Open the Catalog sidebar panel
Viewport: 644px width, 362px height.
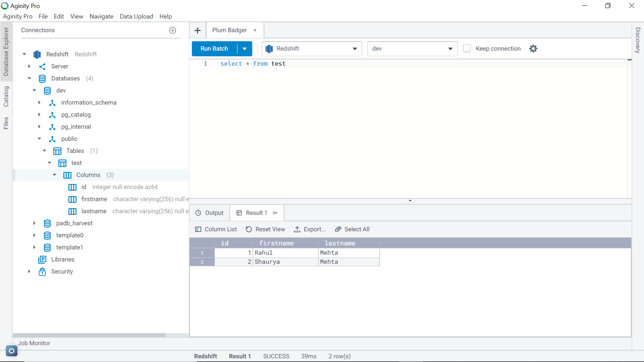click(6, 97)
